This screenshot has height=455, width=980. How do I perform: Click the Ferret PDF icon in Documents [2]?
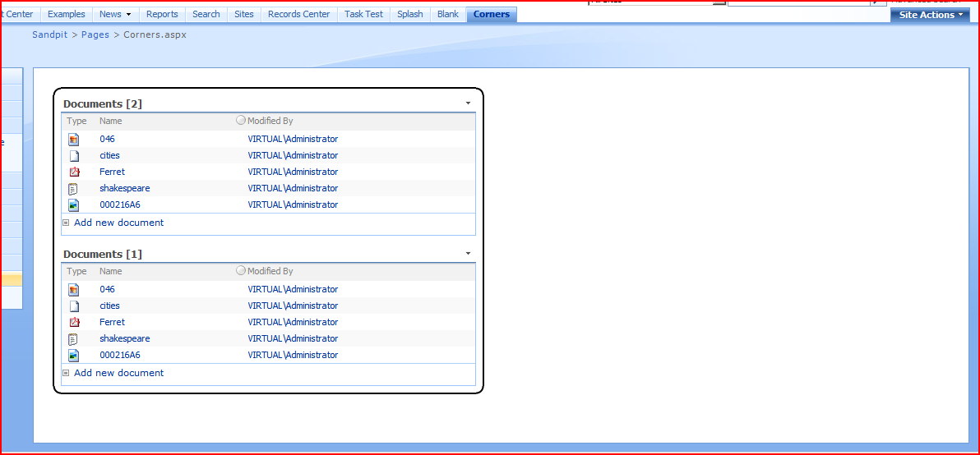tap(73, 172)
